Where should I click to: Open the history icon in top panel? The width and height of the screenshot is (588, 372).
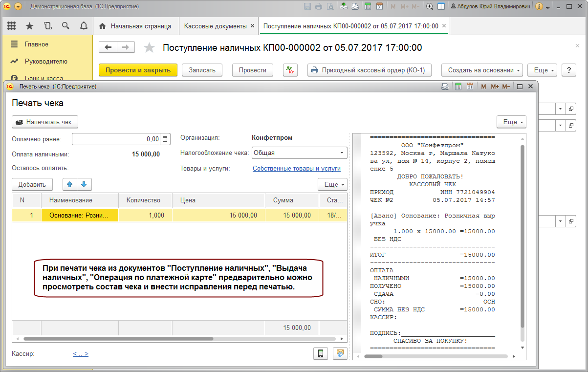tap(47, 26)
